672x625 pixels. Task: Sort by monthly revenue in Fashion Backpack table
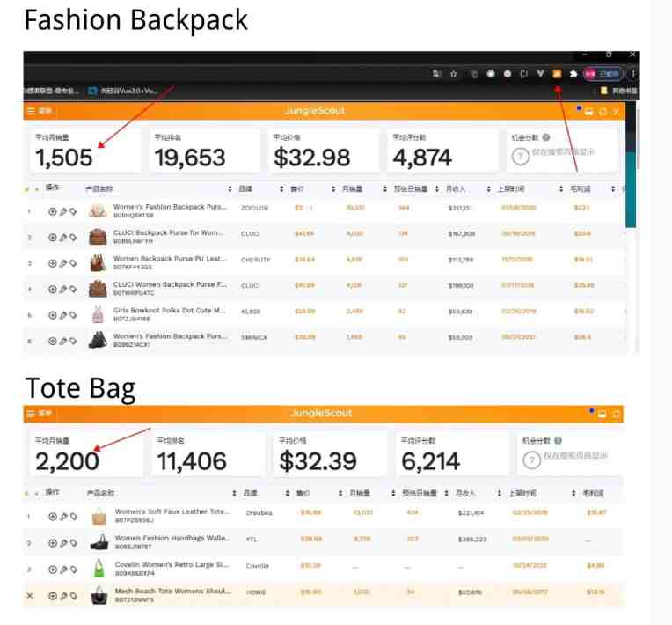(488, 188)
